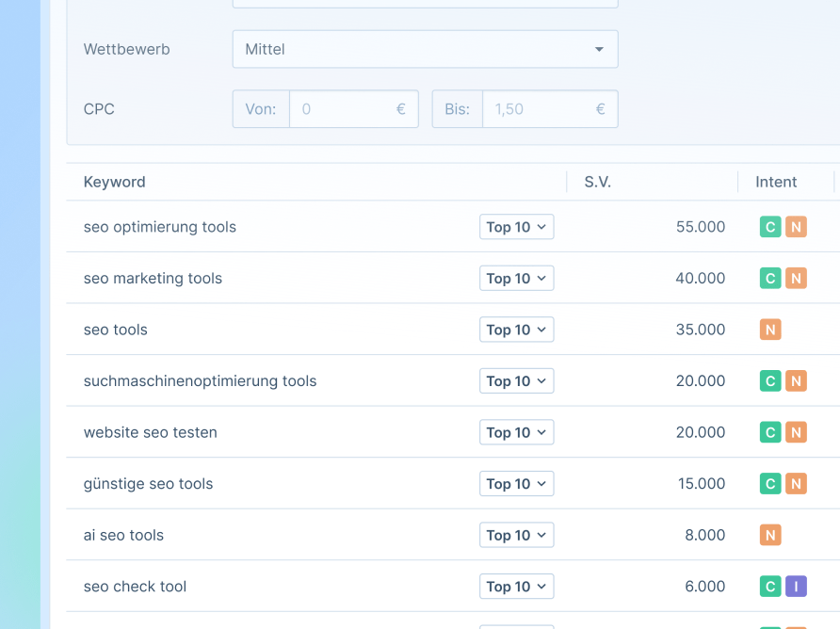Open the Wettbewerb dropdown showing Mittel
The height and width of the screenshot is (629, 840).
(x=425, y=48)
